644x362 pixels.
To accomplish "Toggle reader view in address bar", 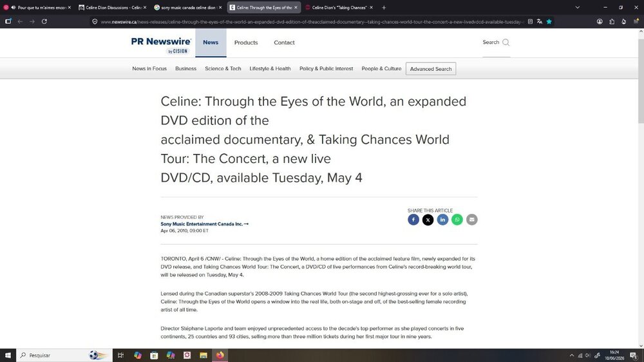I will [530, 21].
